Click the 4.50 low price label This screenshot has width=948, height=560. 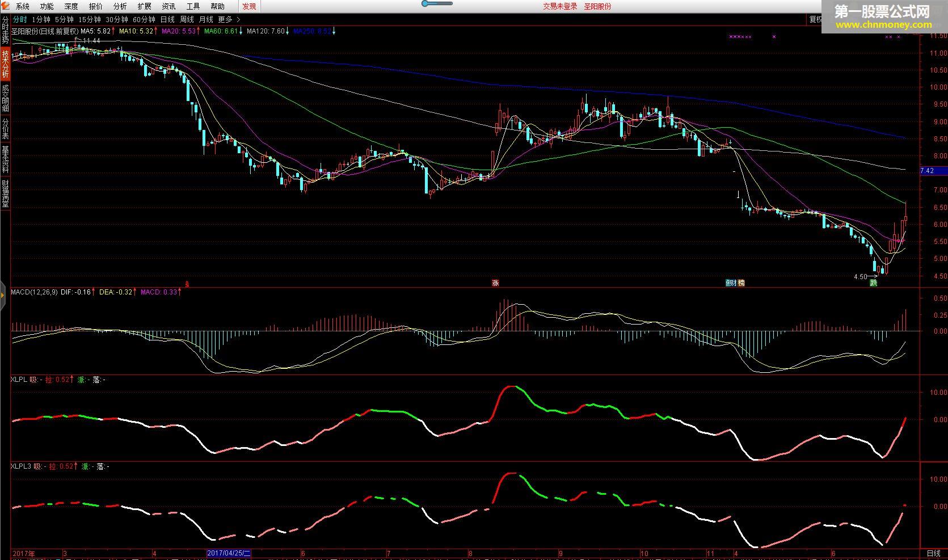(x=860, y=277)
